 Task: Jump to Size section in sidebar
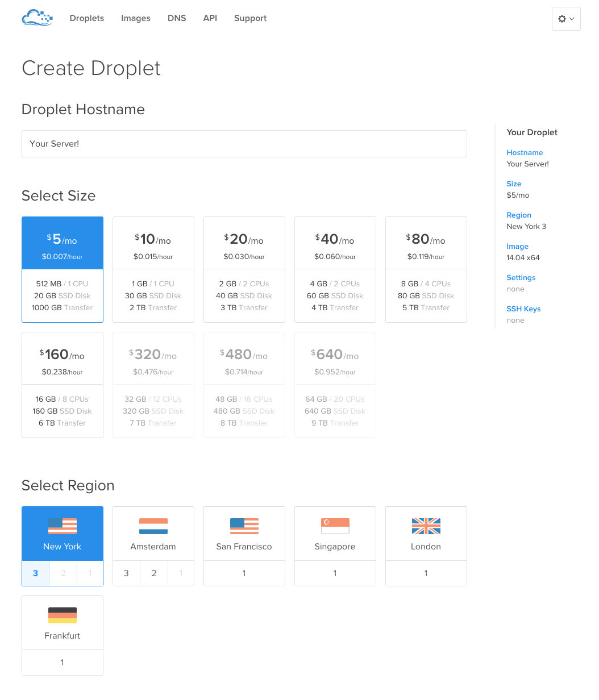[514, 184]
